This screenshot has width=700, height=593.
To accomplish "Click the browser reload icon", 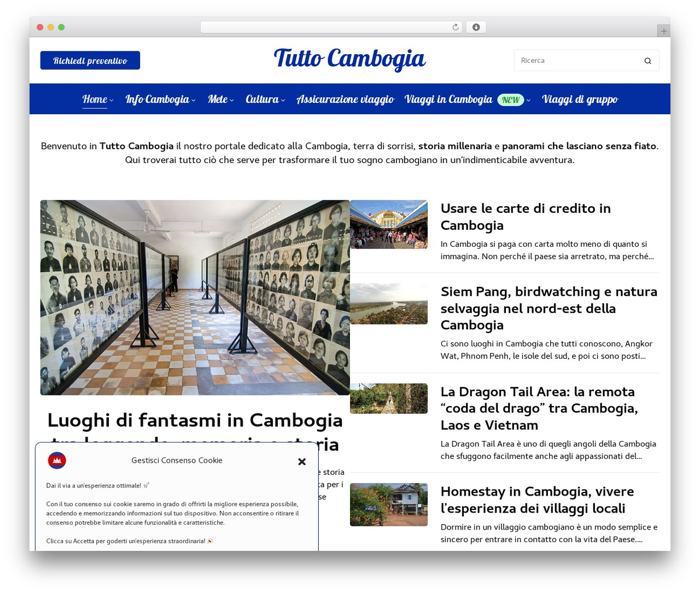I will pos(456,27).
